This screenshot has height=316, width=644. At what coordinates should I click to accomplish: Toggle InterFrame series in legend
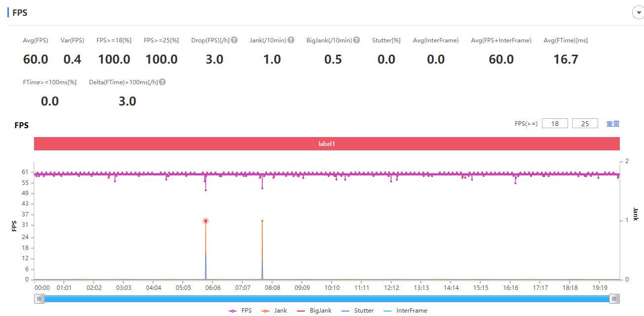click(x=404, y=311)
